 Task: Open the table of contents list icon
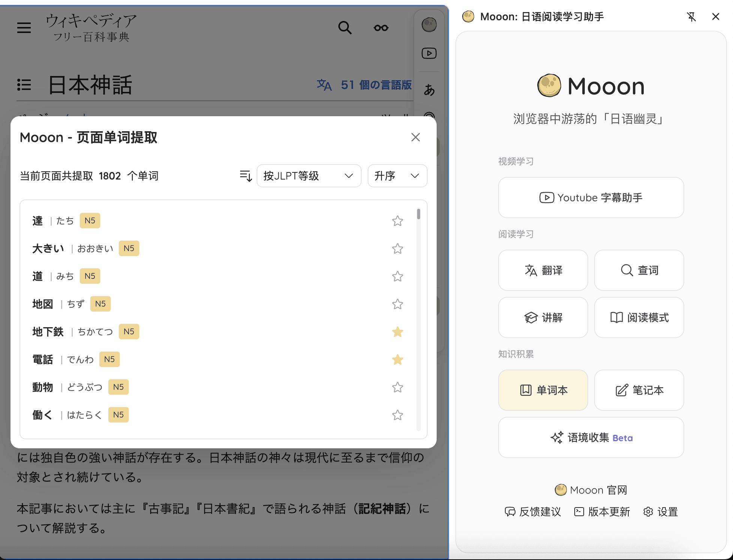(x=24, y=85)
